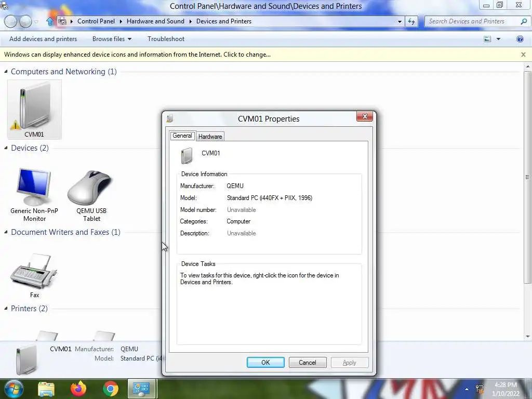Screen dimensions: 532x399
Task: Click the refresh button beside address bar
Action: coord(411,21)
